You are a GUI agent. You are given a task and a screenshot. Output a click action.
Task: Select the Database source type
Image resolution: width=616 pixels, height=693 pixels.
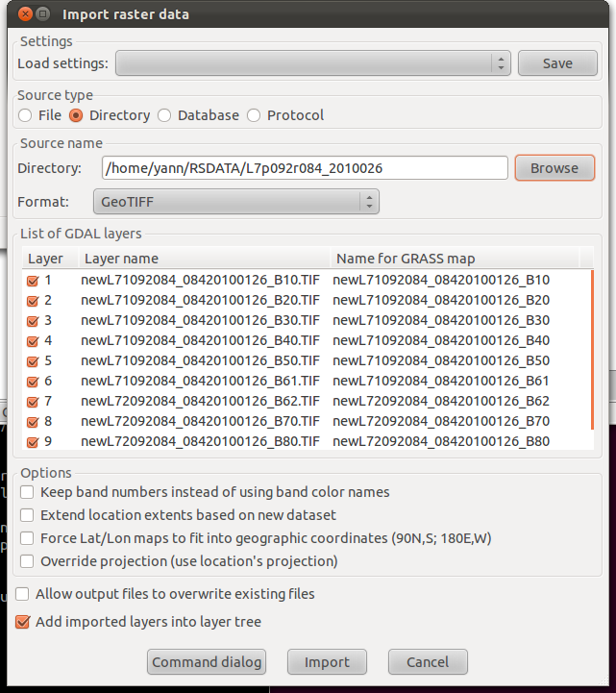(164, 115)
